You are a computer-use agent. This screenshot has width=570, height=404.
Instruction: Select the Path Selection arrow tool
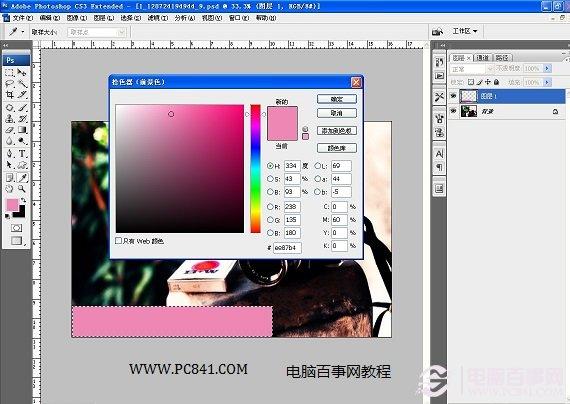(10, 165)
